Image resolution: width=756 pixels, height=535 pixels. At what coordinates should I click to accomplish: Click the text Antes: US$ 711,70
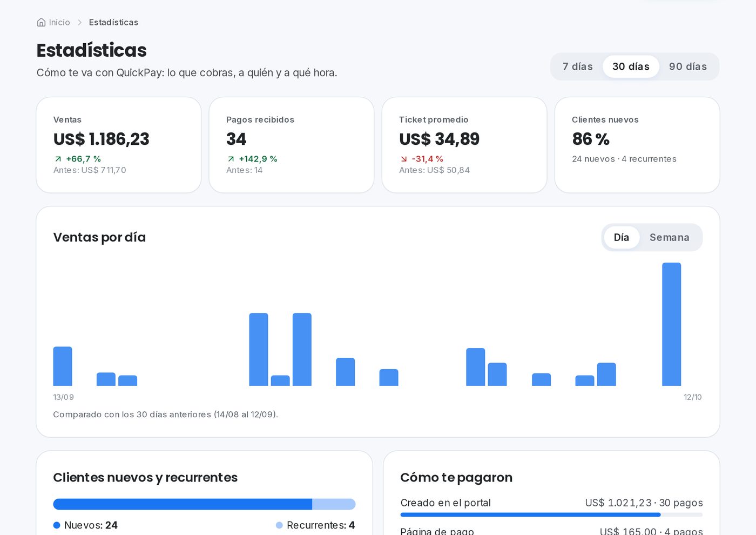click(90, 170)
